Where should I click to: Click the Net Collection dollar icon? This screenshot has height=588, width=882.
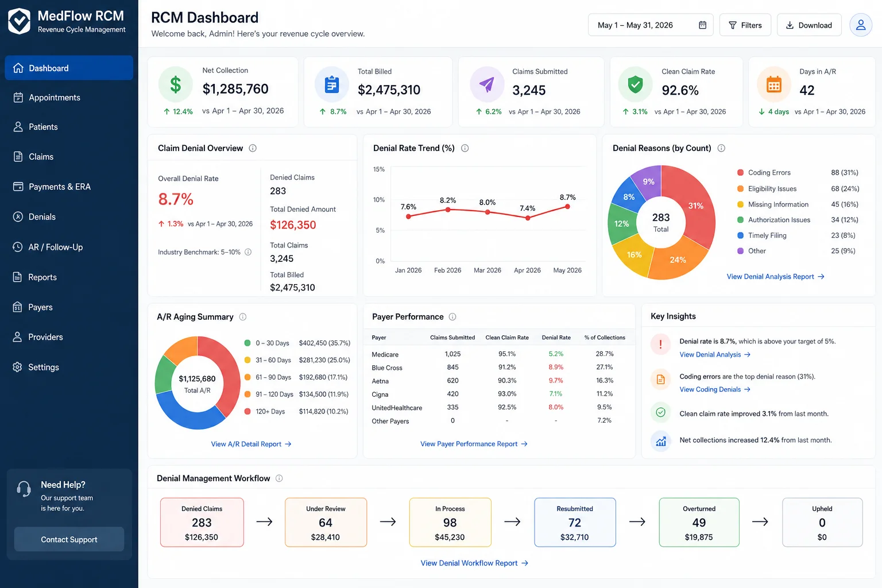(176, 84)
